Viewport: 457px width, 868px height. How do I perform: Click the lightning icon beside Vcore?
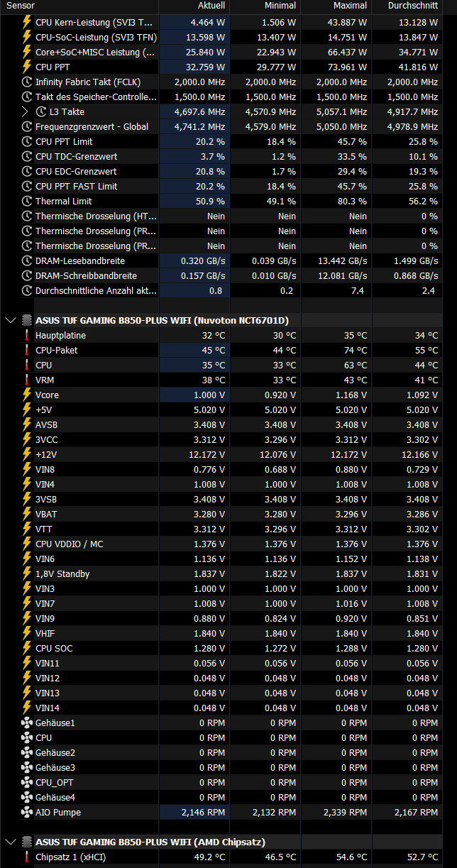click(27, 395)
